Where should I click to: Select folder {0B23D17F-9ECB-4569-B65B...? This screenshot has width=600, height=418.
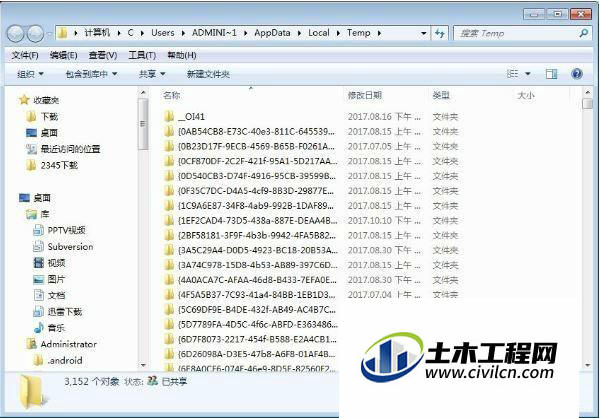256,147
